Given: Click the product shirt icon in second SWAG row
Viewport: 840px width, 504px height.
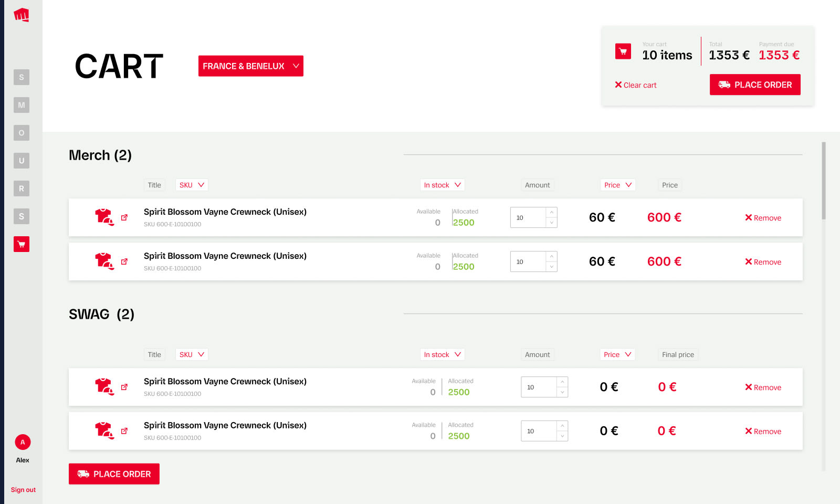Looking at the screenshot, I should tap(104, 430).
